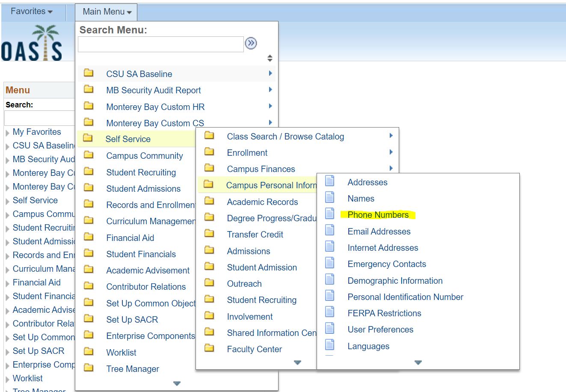Open the Favorites dropdown
The image size is (566, 392).
(x=31, y=12)
